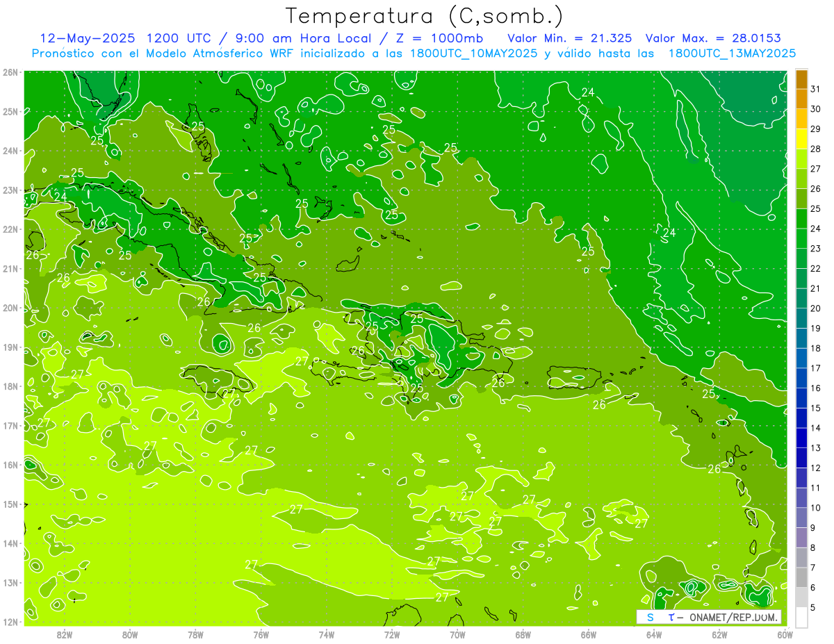Image resolution: width=834 pixels, height=644 pixels.
Task: Click the "1200 UTC" time stamp
Action: [179, 38]
